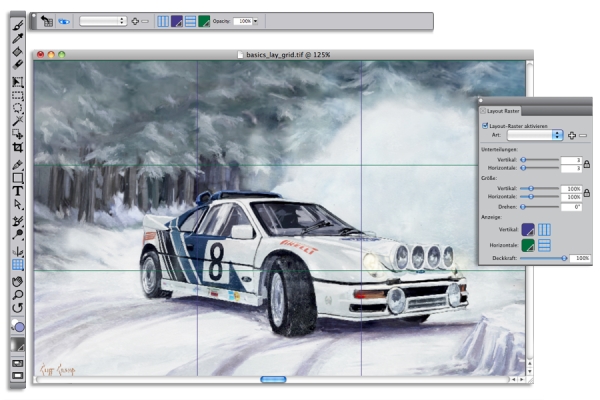The image size is (600, 400).
Task: Toggle Anzeige Horizontale lines display icon
Action: coord(544,245)
